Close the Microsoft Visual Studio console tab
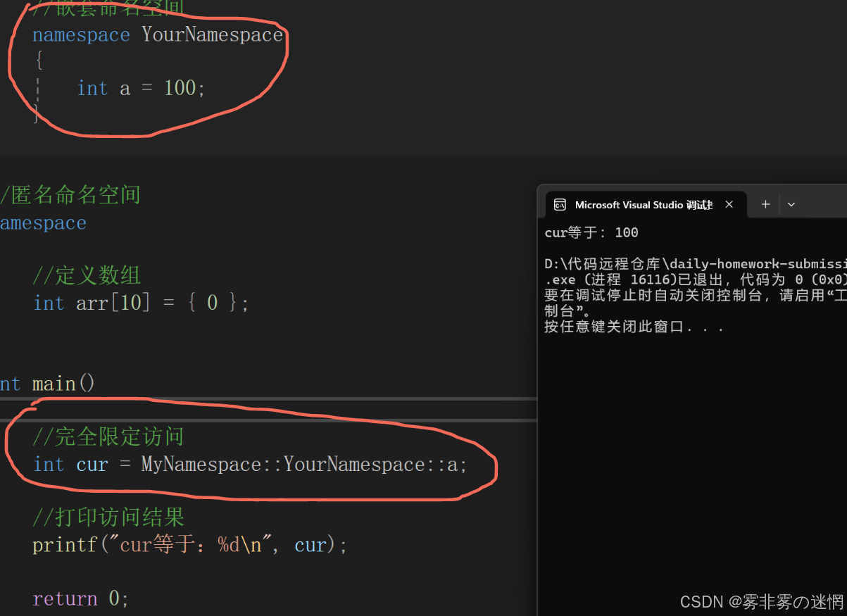The width and height of the screenshot is (847, 616). point(729,205)
